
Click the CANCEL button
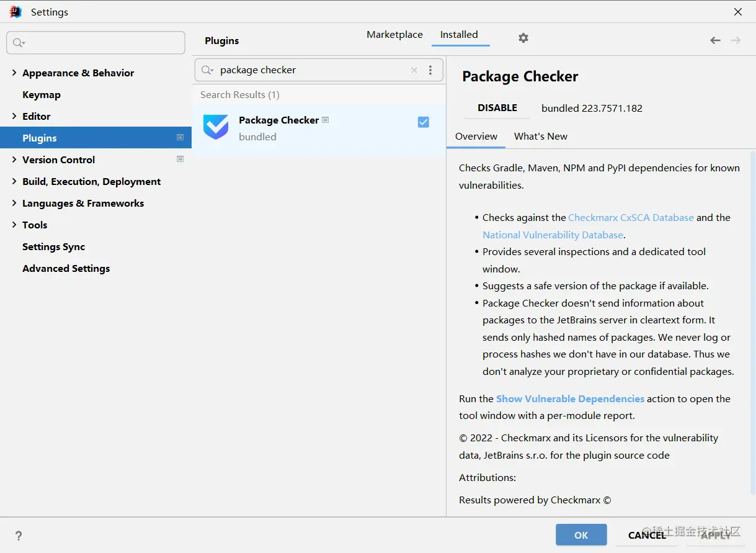click(x=647, y=535)
